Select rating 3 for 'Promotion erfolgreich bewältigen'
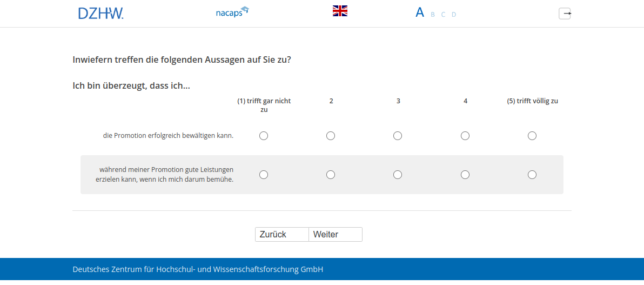The image size is (644, 285). tap(398, 136)
